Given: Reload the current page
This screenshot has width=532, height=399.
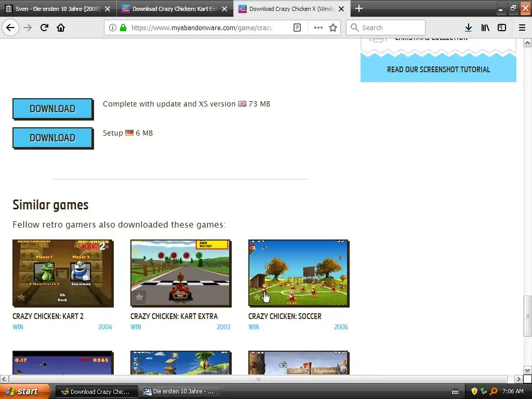Looking at the screenshot, I should pyautogui.click(x=44, y=28).
